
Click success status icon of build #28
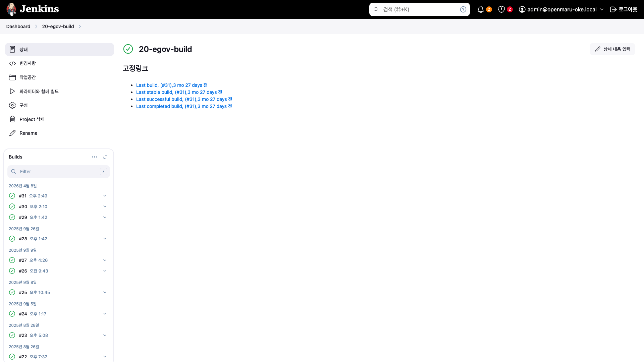[x=12, y=239]
